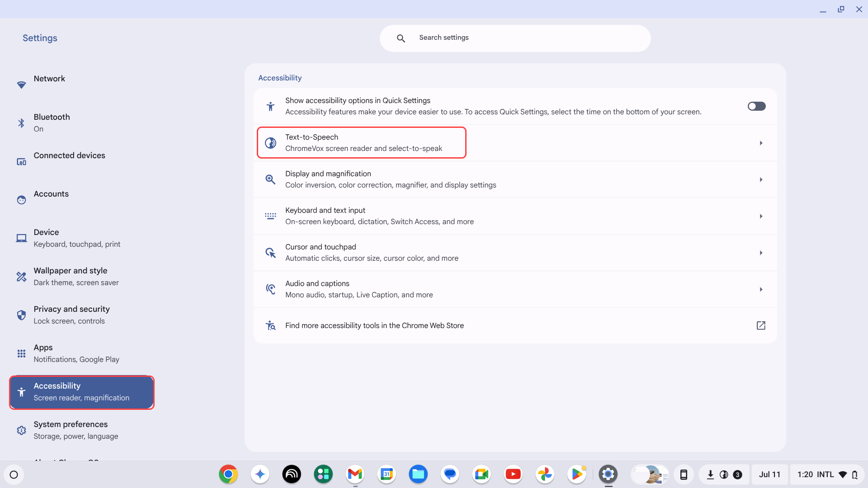Image resolution: width=868 pixels, height=488 pixels.
Task: Open Files app from shelf
Action: click(418, 474)
